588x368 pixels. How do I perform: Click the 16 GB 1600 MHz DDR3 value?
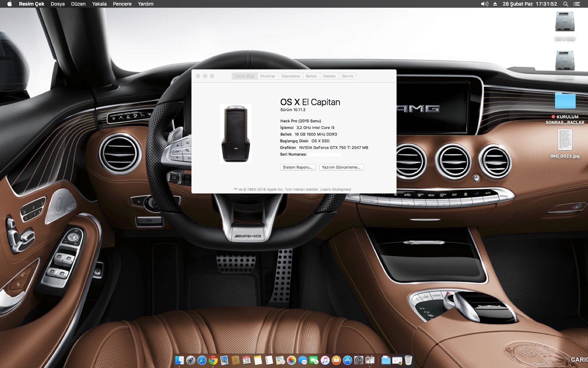click(x=316, y=134)
